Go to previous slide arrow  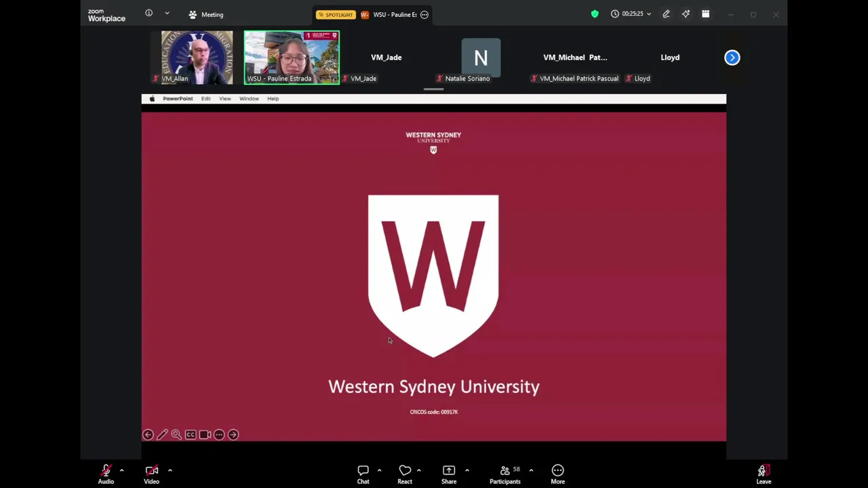tap(148, 434)
